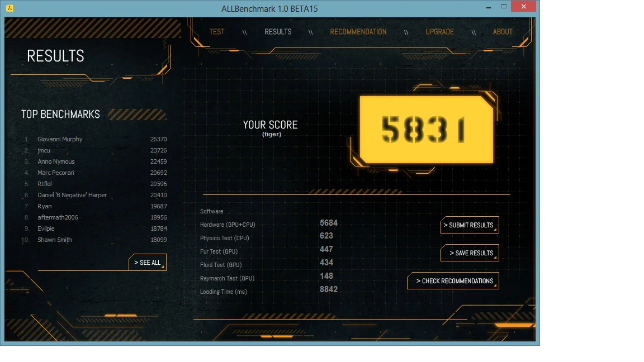Switch to the RESULTS tab
This screenshot has height=362, width=644.
coord(278,32)
